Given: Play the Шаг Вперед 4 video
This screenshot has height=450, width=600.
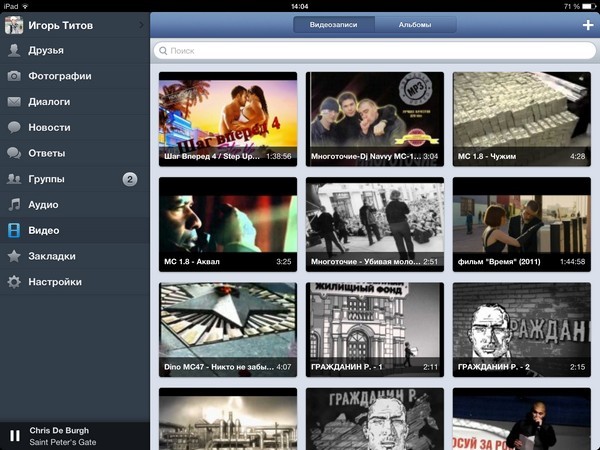Looking at the screenshot, I should click(228, 118).
